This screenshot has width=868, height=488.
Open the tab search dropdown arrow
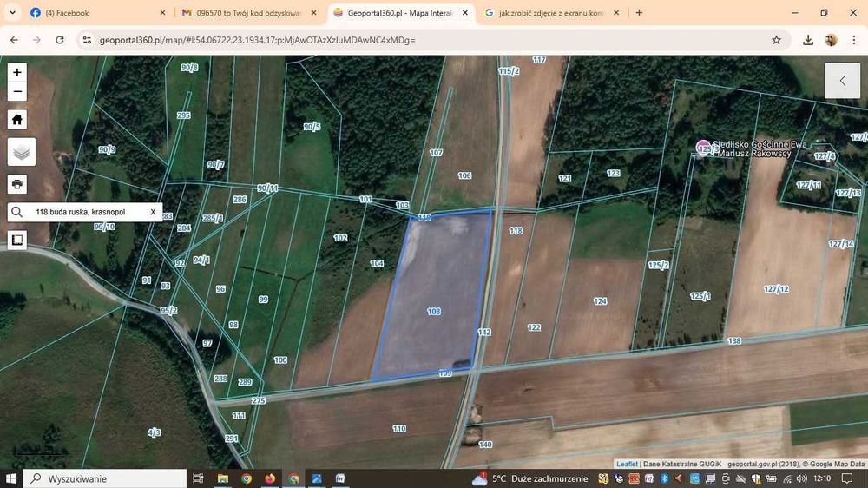point(12,13)
